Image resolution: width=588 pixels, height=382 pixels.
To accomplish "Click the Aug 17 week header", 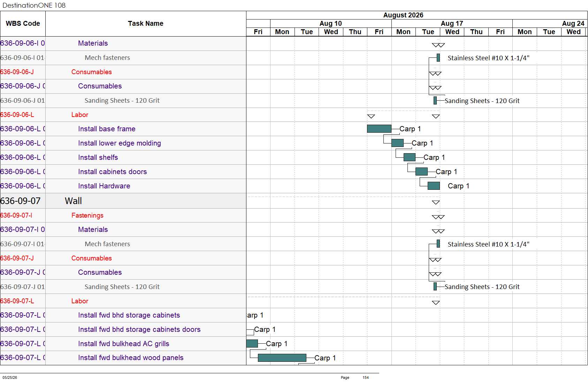I will [452, 23].
